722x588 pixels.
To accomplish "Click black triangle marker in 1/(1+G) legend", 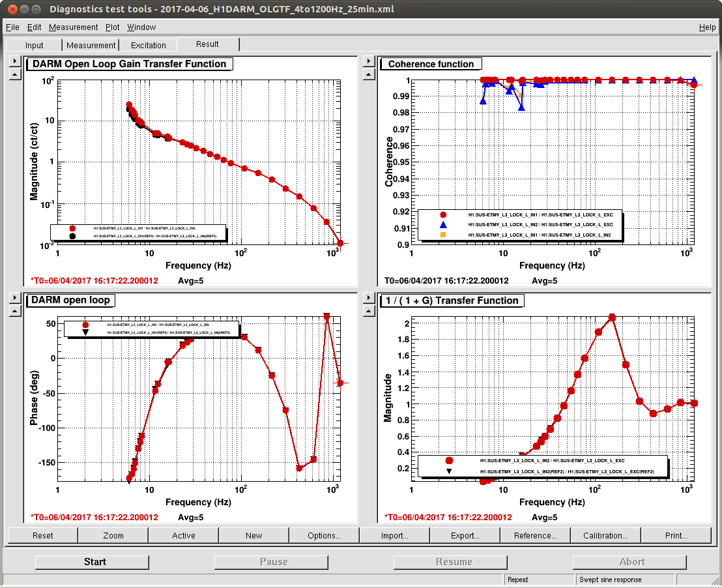I will [449, 471].
